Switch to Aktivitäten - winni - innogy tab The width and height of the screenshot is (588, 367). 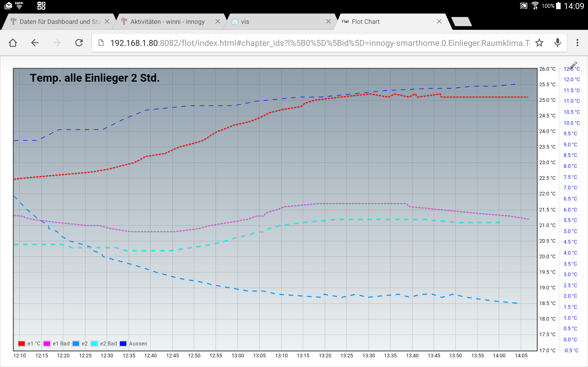(x=167, y=22)
